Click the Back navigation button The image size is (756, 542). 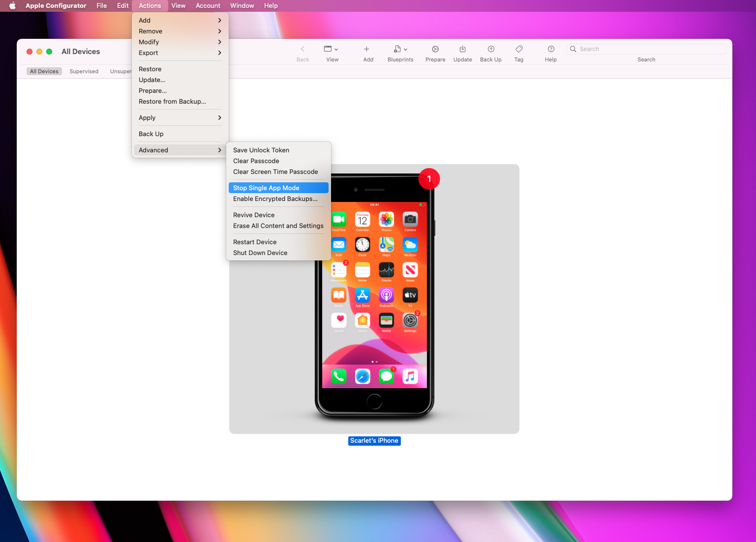click(x=302, y=52)
